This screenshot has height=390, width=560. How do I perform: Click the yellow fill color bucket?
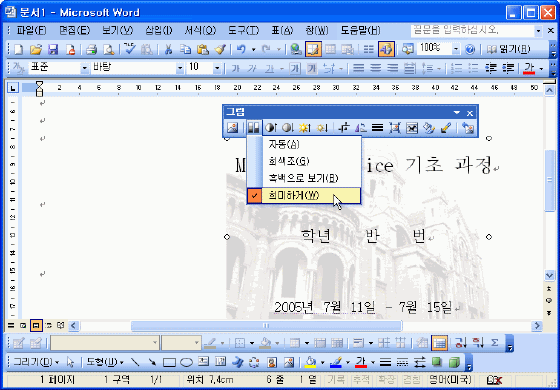[x=310, y=362]
